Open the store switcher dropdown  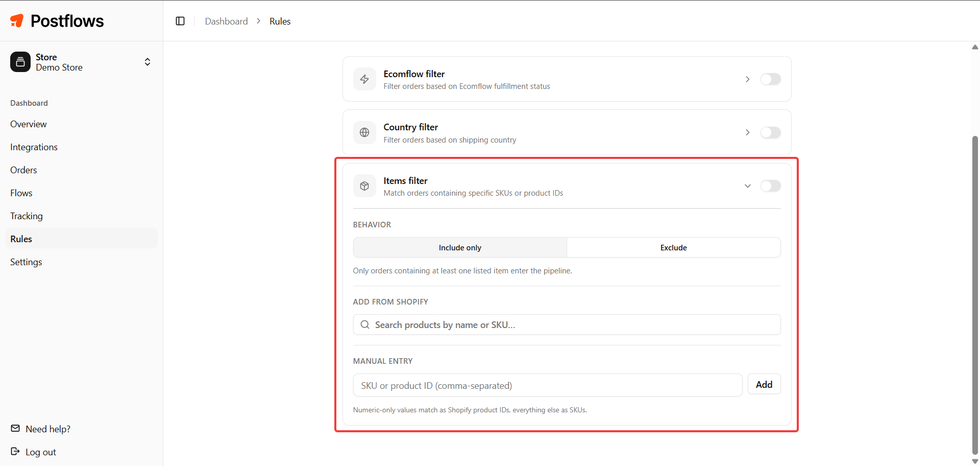[81, 62]
